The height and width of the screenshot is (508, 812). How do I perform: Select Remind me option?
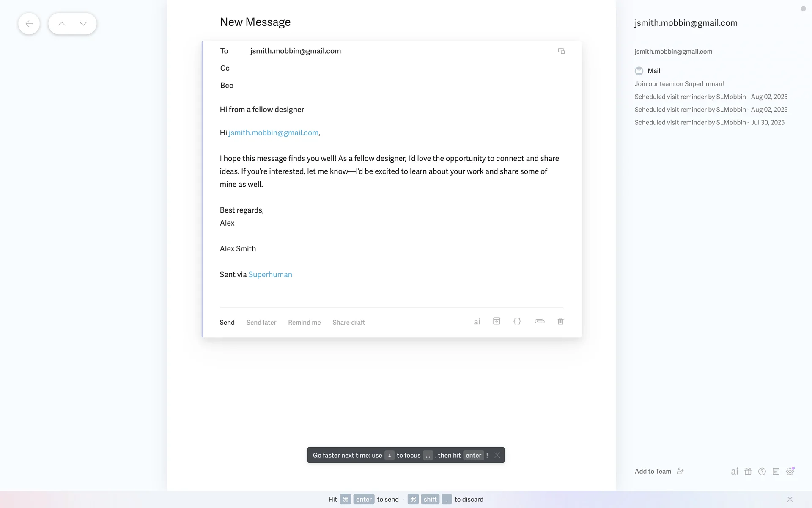[x=304, y=323]
